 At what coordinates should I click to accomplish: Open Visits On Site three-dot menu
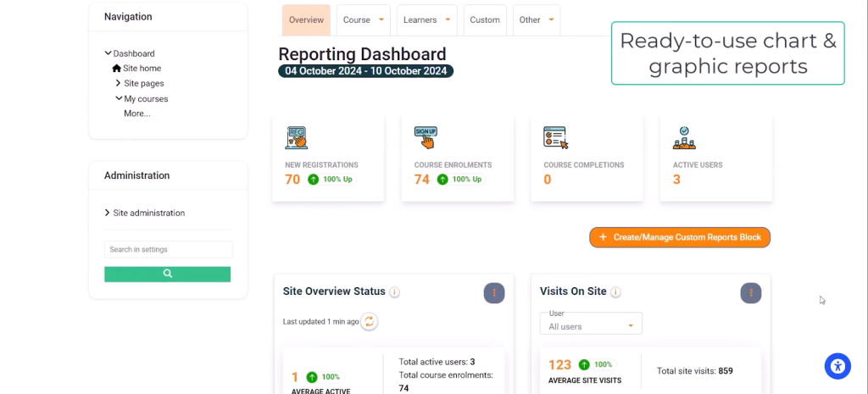point(751,292)
